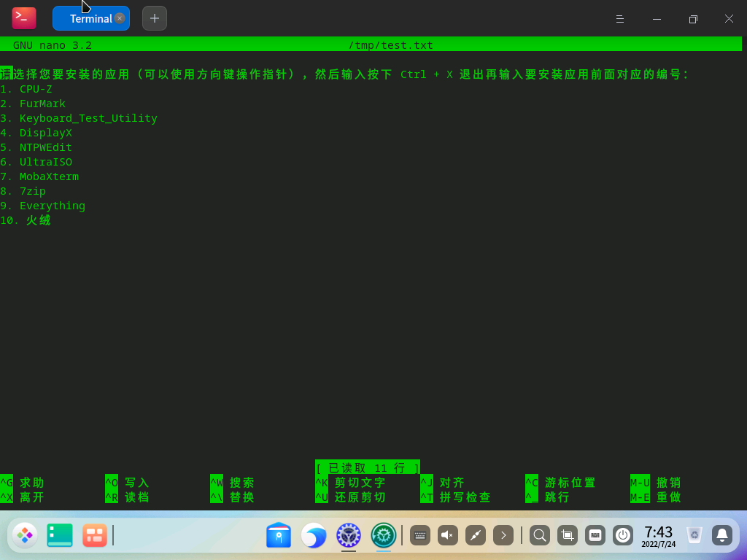
Task: Click the ^W 搜索 shortcut
Action: [x=232, y=483]
